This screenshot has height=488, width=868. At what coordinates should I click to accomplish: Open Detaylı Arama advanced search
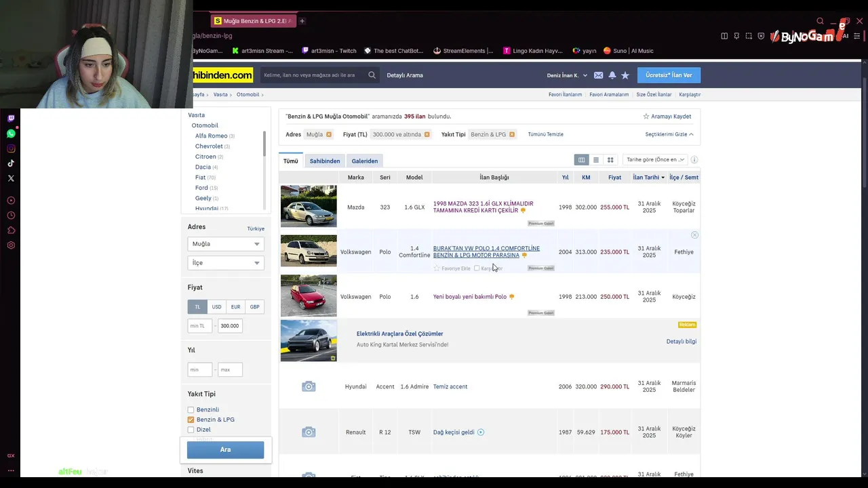click(405, 75)
